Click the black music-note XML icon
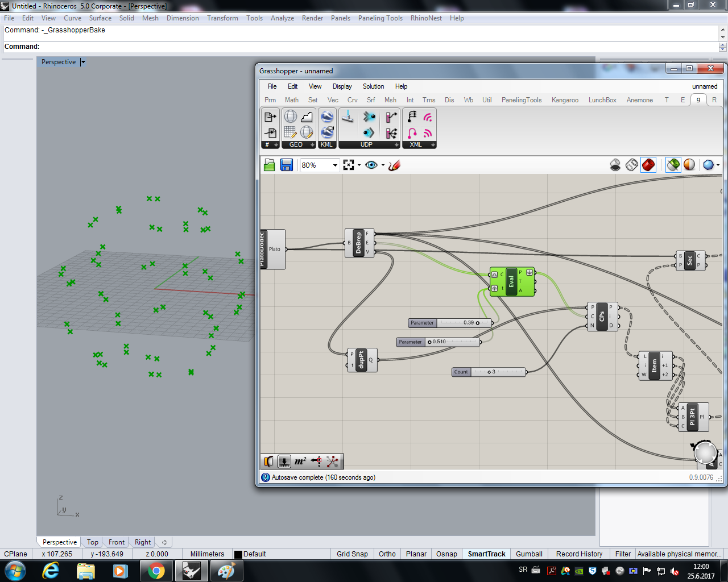This screenshot has width=728, height=582. pyautogui.click(x=412, y=117)
